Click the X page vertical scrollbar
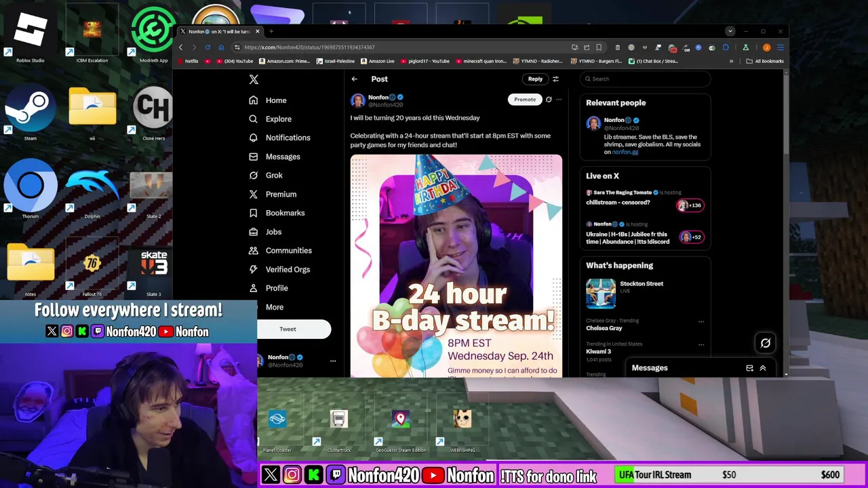 [786, 112]
